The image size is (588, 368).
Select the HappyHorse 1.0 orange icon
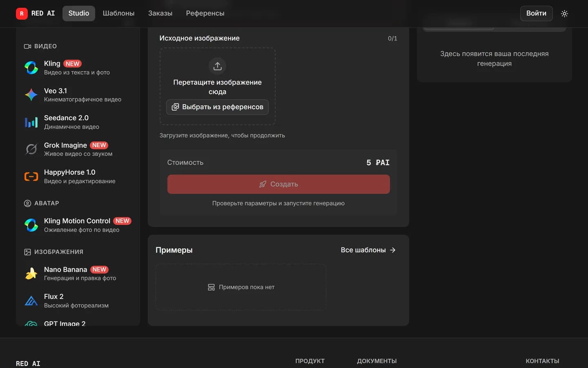31,176
